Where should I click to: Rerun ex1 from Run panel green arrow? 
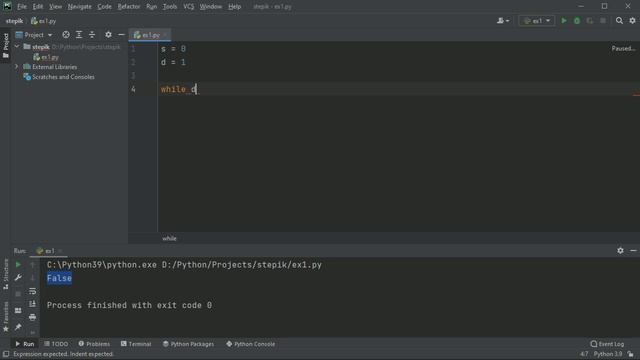coord(18,264)
